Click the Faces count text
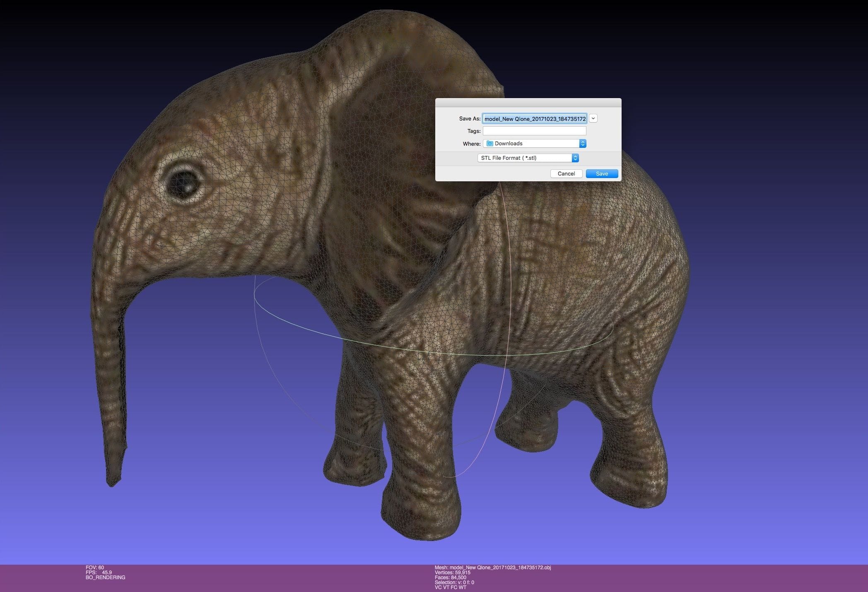Screen dimensions: 868x592 (x=450, y=578)
